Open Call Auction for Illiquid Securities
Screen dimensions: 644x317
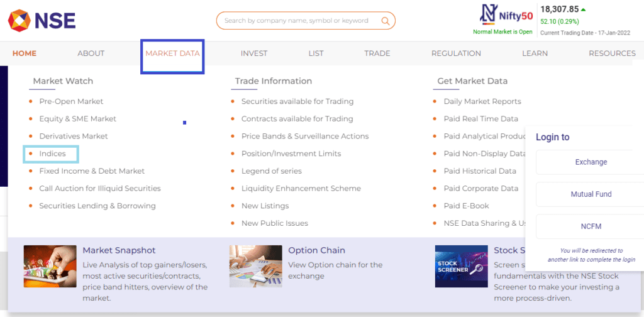click(x=100, y=189)
